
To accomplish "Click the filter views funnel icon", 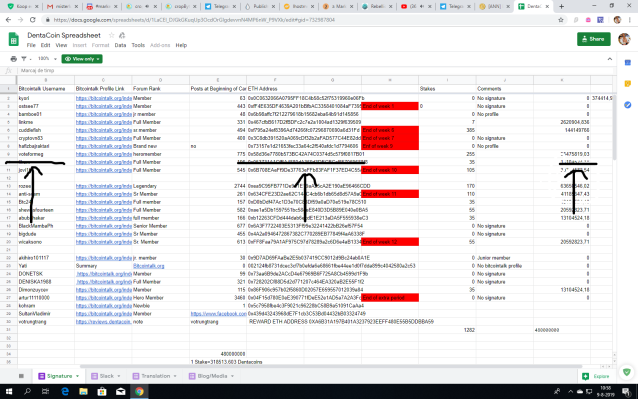I will click(x=24, y=59).
